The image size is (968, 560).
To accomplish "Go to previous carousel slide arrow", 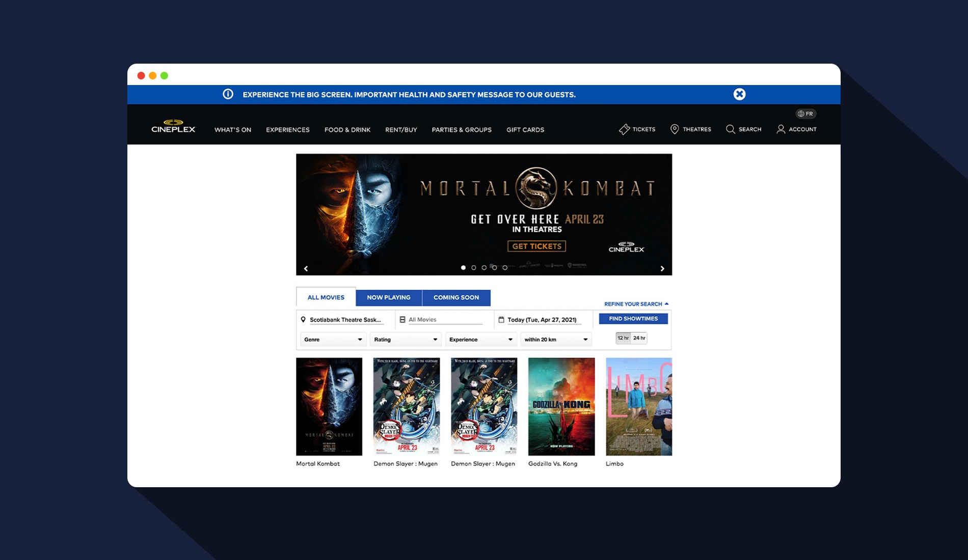I will (306, 268).
